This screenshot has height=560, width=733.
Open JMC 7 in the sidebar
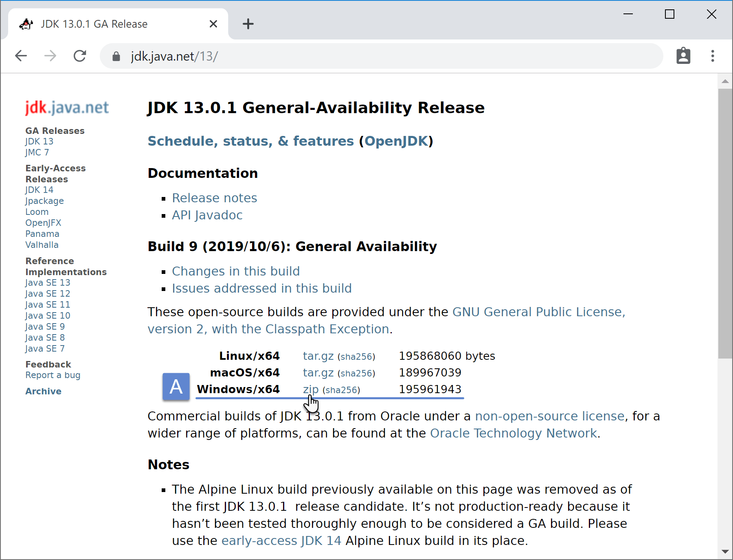tap(37, 152)
